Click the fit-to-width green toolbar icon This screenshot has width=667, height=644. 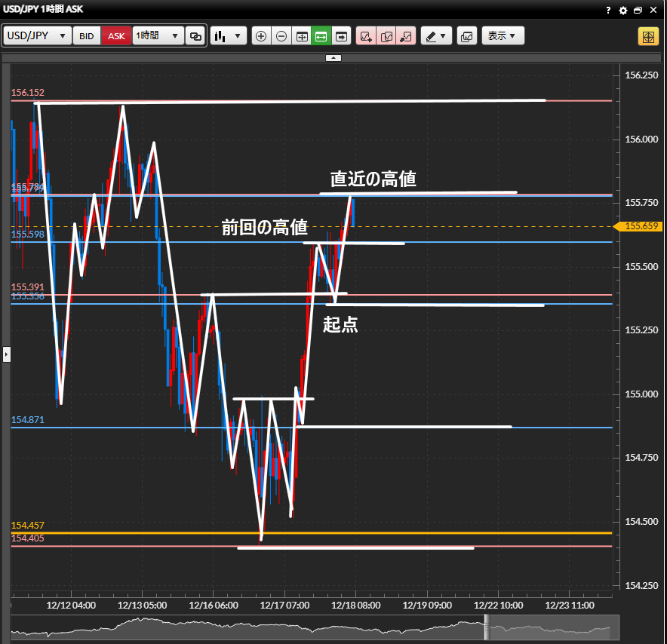[x=321, y=36]
